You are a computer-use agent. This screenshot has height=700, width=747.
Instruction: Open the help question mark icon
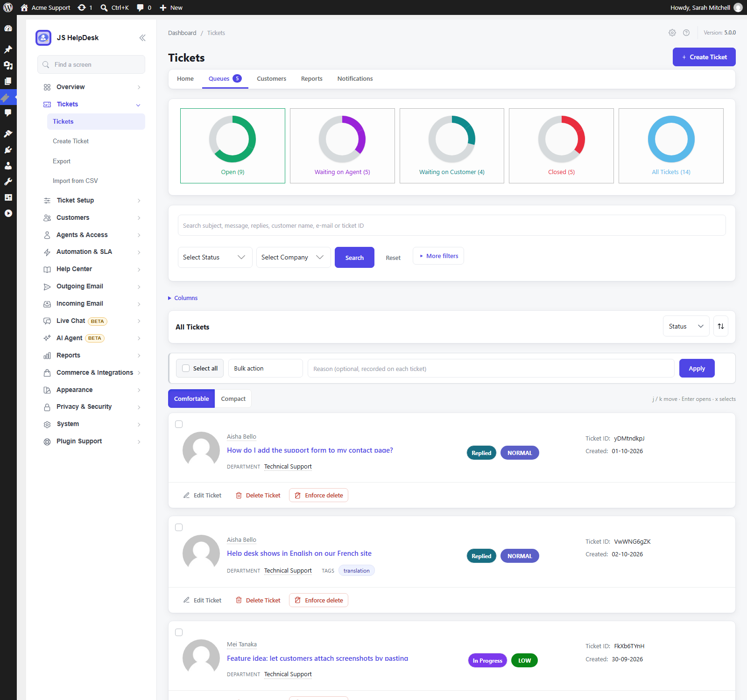686,33
